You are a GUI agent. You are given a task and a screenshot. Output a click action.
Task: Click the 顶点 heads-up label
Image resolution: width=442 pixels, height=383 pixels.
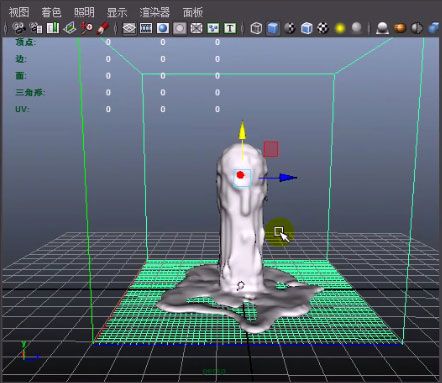[25, 42]
